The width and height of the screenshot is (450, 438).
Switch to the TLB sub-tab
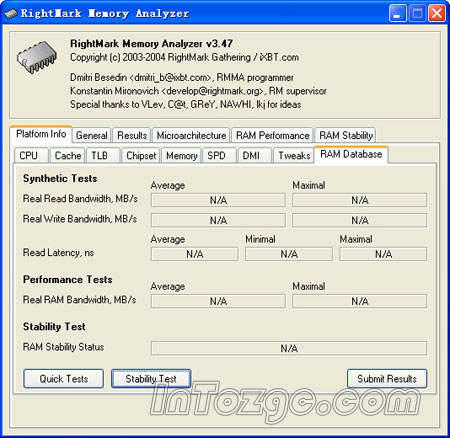(x=103, y=156)
